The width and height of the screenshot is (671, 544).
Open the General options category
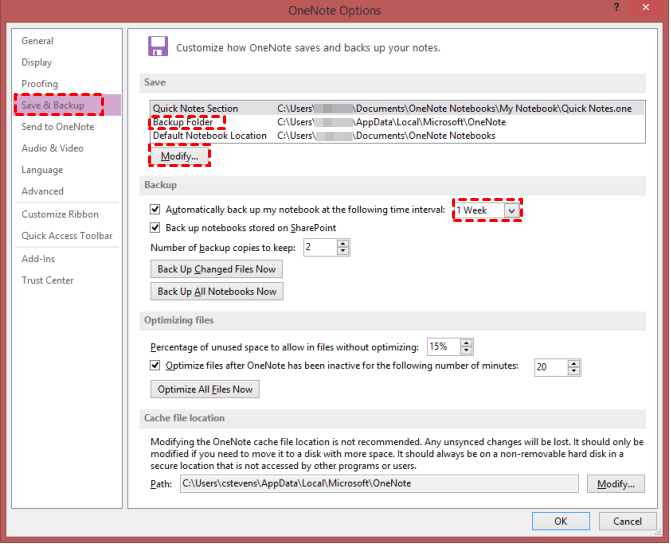38,41
